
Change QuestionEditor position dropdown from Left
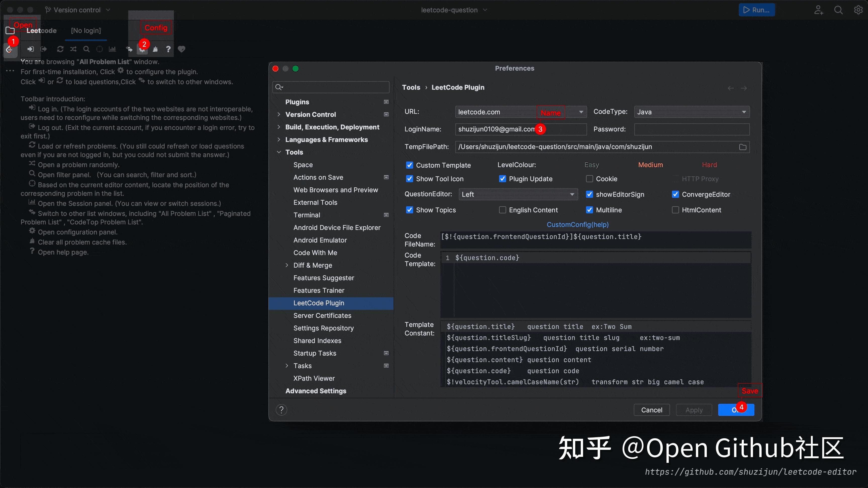pos(518,194)
